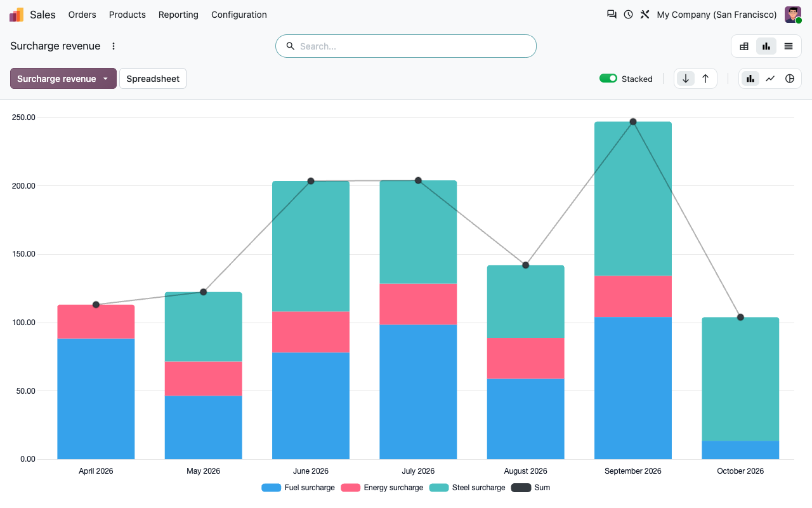Click the July 2026 Energy surcharge bar segment
Viewport: 812px width, 508px height.
[x=418, y=304]
